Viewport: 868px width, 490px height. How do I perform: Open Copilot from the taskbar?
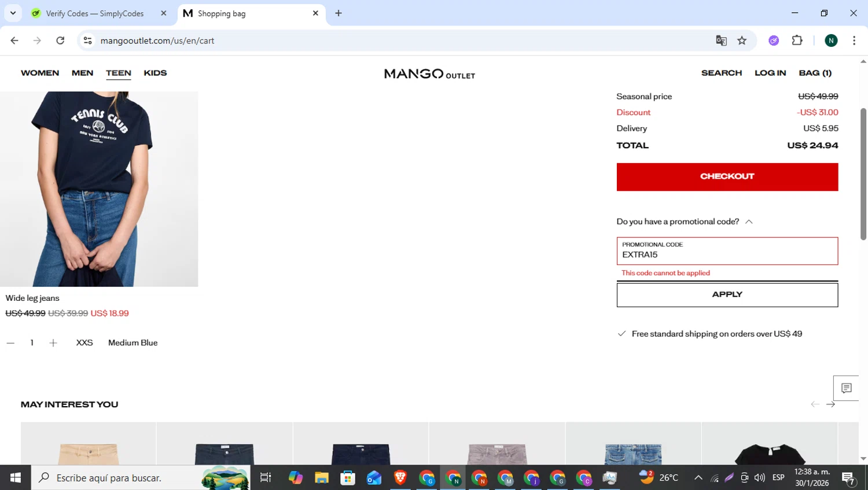[x=296, y=477]
